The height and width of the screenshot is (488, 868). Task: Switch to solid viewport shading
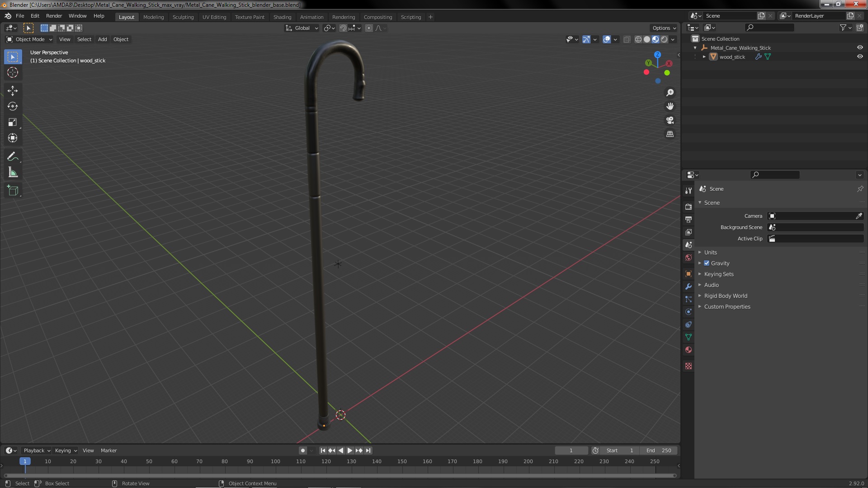click(x=647, y=39)
